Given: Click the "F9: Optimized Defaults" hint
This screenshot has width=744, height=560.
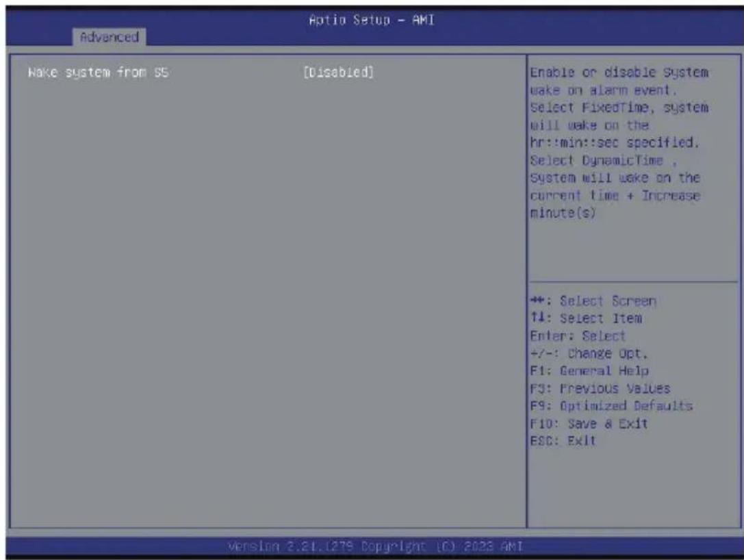Looking at the screenshot, I should tap(611, 406).
